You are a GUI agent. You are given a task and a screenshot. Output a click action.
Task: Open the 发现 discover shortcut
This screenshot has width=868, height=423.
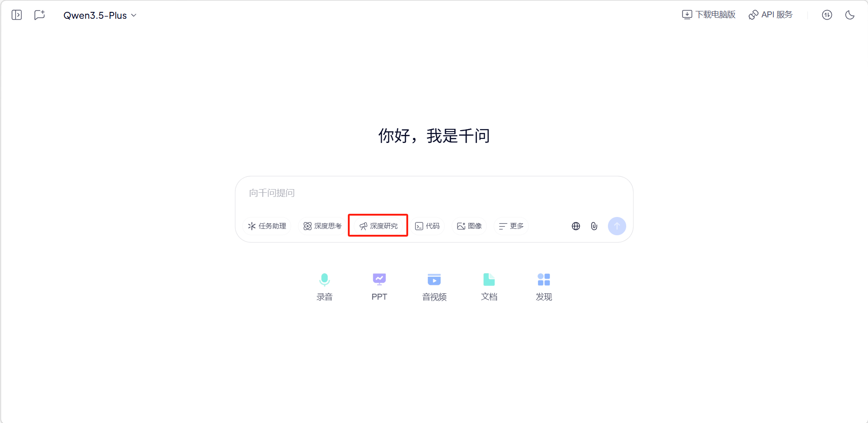(x=544, y=287)
